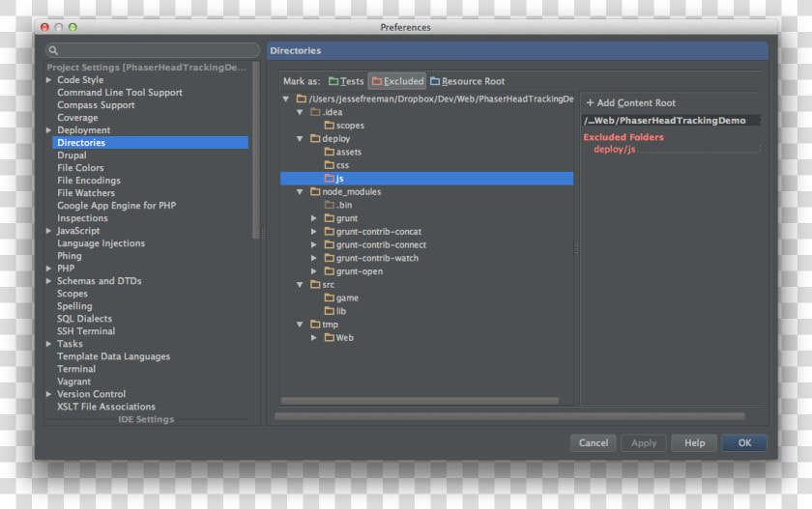Screen dimensions: 812x509
Task: Open the Vagrant settings page
Action: tap(74, 382)
